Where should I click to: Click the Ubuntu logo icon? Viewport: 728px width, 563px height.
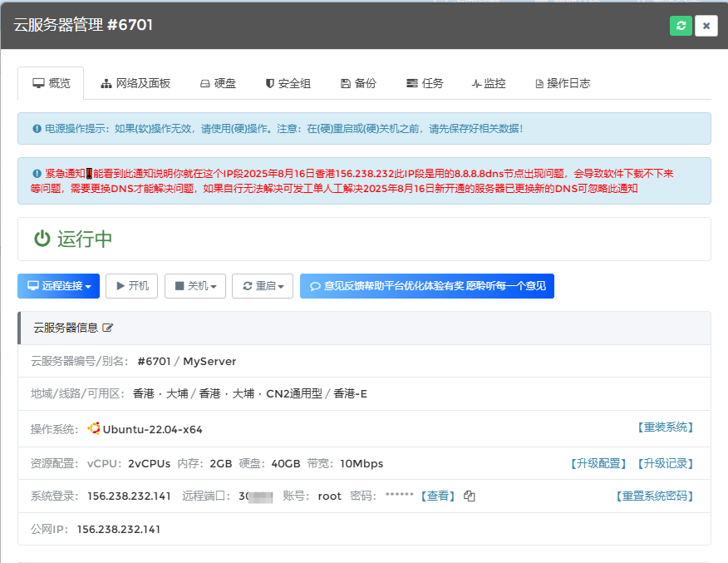click(x=94, y=428)
